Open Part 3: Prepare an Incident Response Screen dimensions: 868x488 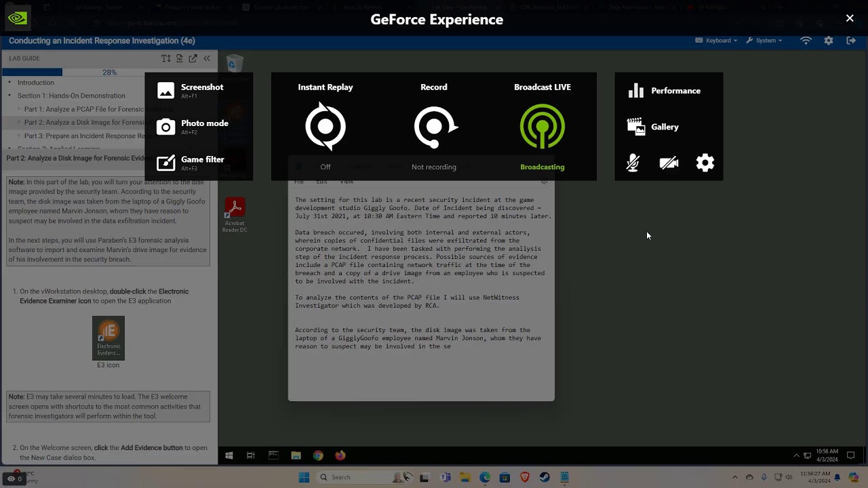point(84,136)
